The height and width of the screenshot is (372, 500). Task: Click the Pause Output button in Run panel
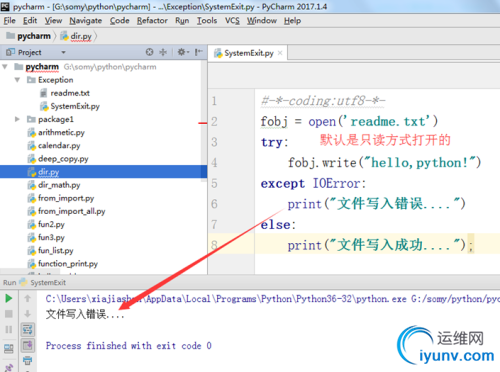pyautogui.click(x=9, y=329)
